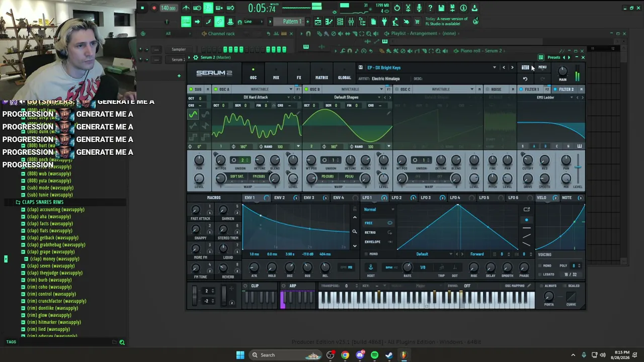Toggle OSC A power switch
Screen dimensions: 644x362
point(216,89)
